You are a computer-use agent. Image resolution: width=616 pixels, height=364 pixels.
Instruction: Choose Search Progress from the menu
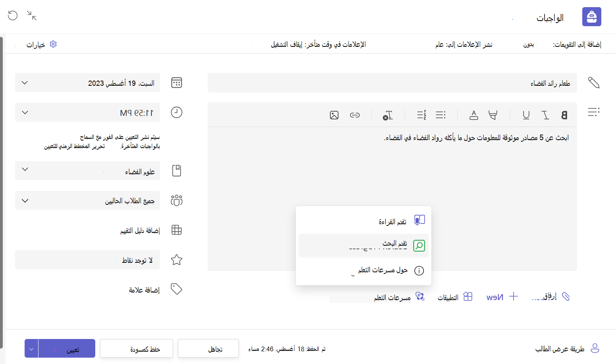coord(364,246)
